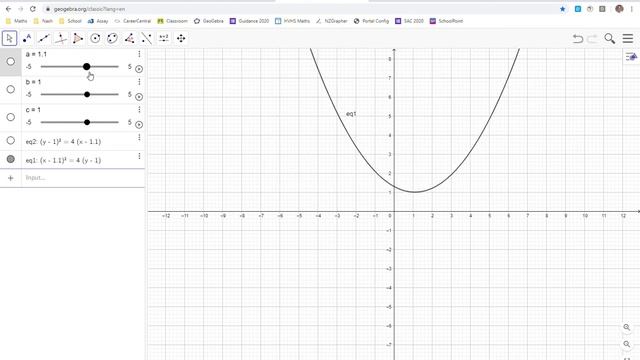Select the Move arrow tool
Screen dimensions: 640x360
click(9, 38)
